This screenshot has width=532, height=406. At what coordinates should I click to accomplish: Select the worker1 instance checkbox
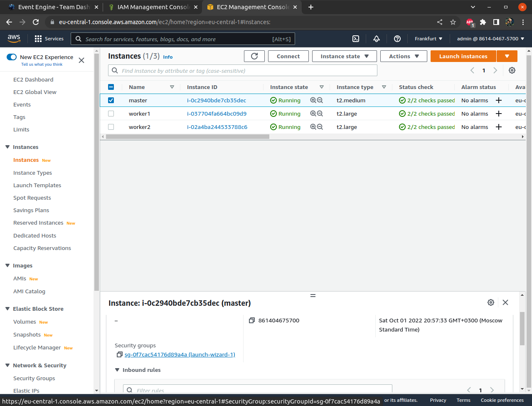tap(111, 114)
